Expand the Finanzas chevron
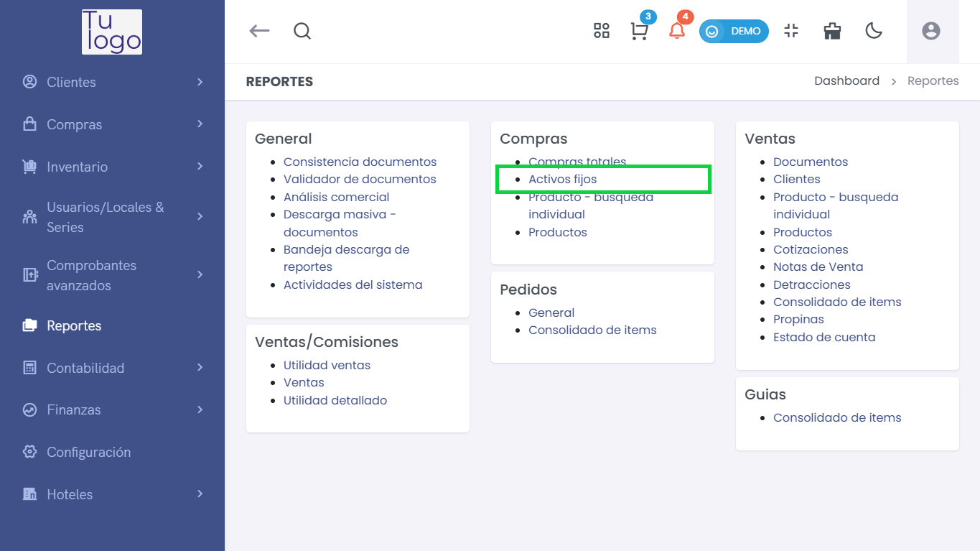 (x=200, y=410)
